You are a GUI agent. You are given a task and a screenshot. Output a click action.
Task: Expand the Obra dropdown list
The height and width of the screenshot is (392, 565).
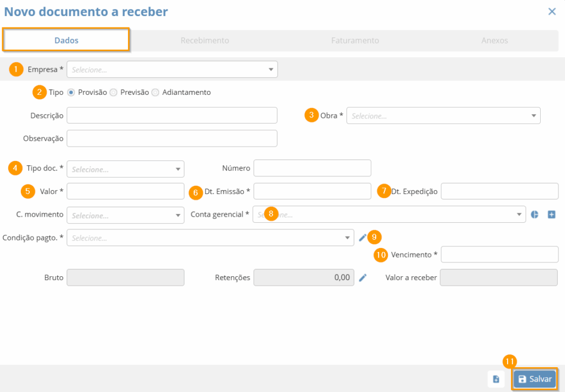(443, 116)
